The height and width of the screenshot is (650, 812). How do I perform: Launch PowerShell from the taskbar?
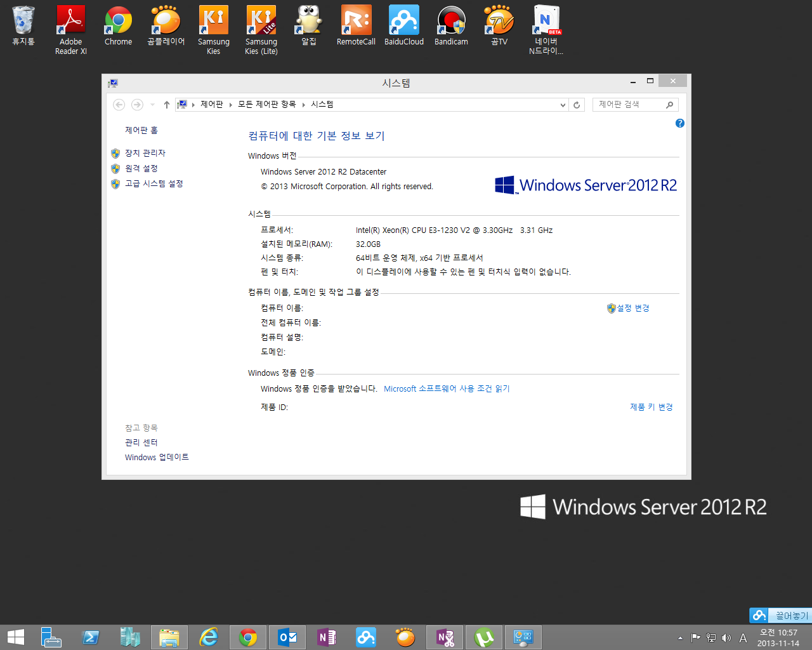pos(91,637)
